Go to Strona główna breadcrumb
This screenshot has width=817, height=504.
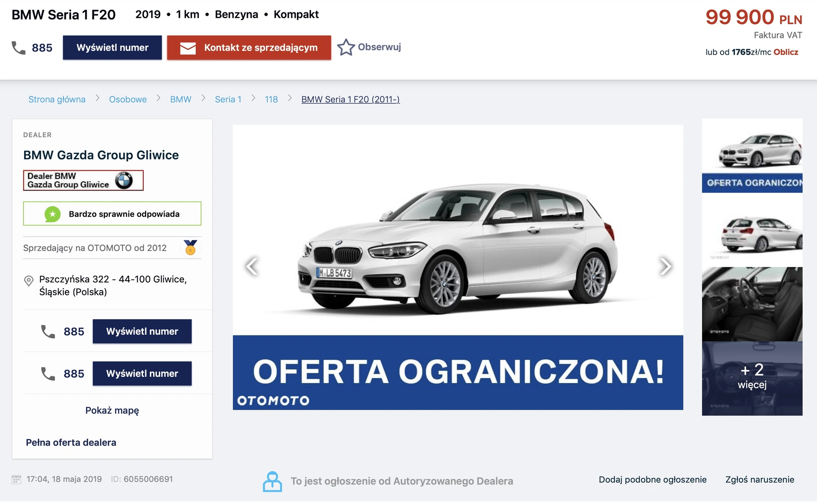tap(57, 99)
